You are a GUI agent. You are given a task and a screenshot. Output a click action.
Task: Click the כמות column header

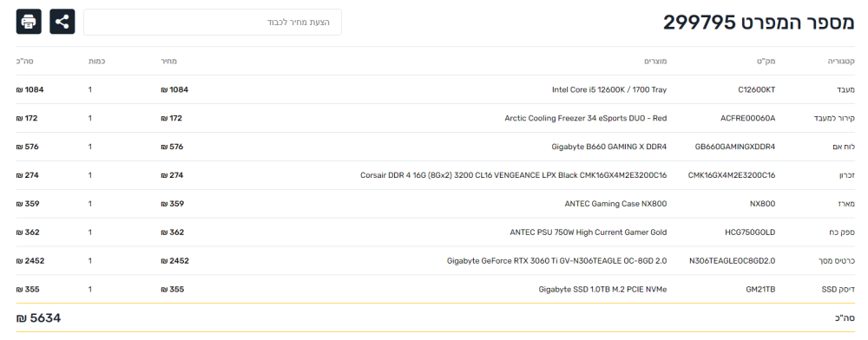[x=96, y=61]
